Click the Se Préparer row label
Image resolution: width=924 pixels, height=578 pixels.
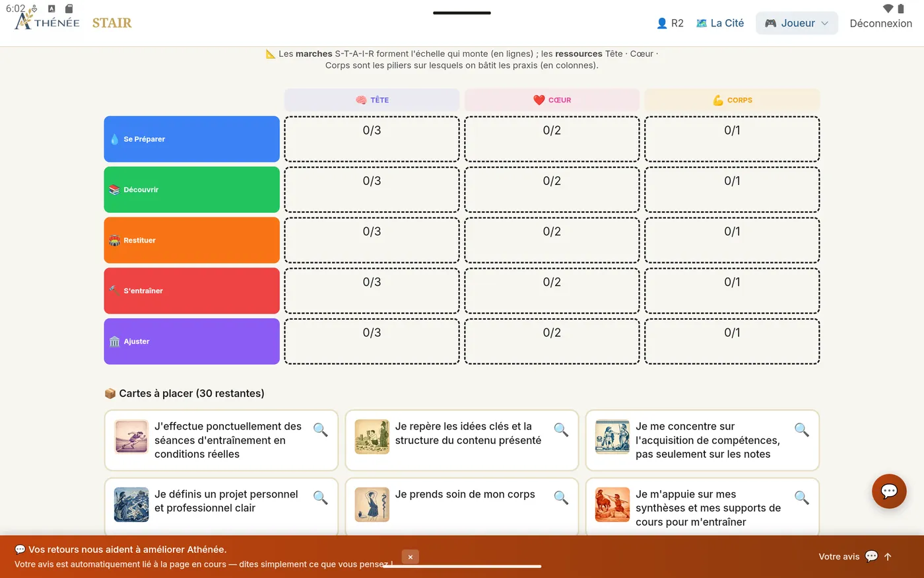pos(191,139)
